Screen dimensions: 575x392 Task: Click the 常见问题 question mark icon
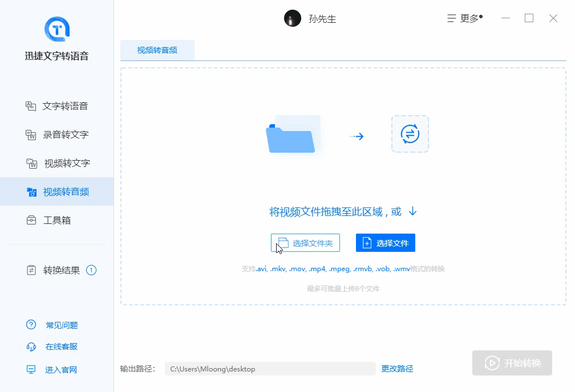pos(31,325)
